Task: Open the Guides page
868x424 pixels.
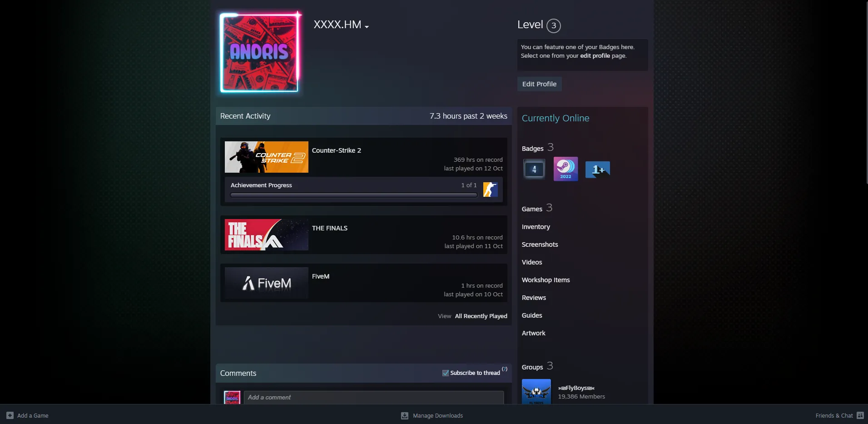Action: pos(532,315)
